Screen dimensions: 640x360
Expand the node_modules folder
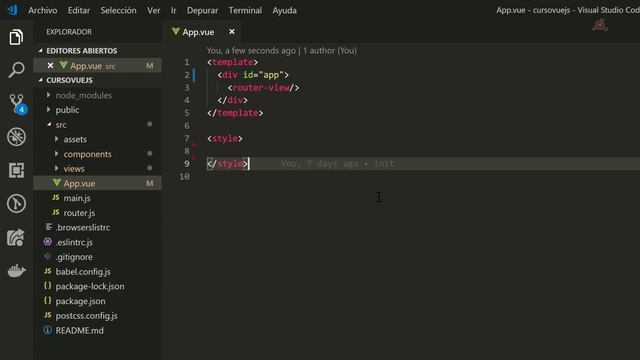pos(49,95)
